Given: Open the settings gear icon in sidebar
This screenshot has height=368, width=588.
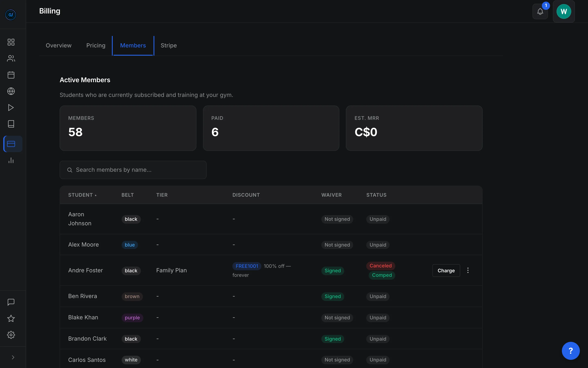Looking at the screenshot, I should (x=11, y=335).
